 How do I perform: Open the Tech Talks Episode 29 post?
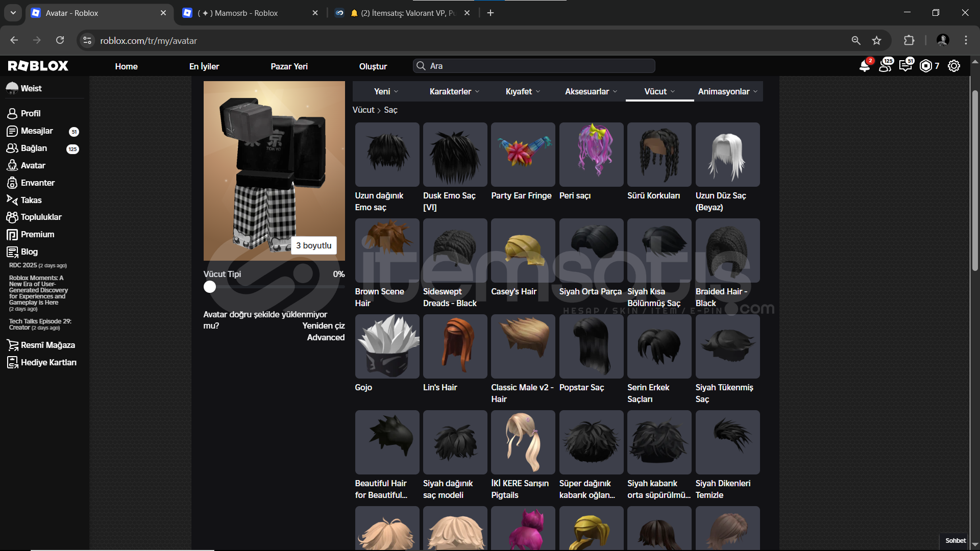click(40, 324)
